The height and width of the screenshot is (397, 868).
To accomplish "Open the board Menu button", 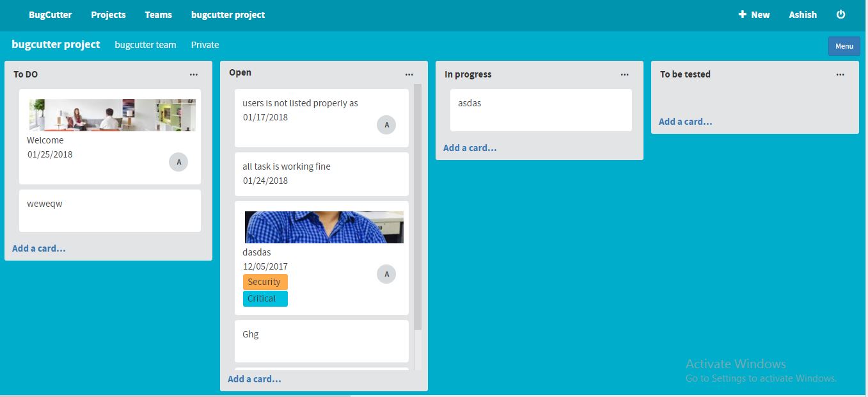I will pyautogui.click(x=844, y=46).
